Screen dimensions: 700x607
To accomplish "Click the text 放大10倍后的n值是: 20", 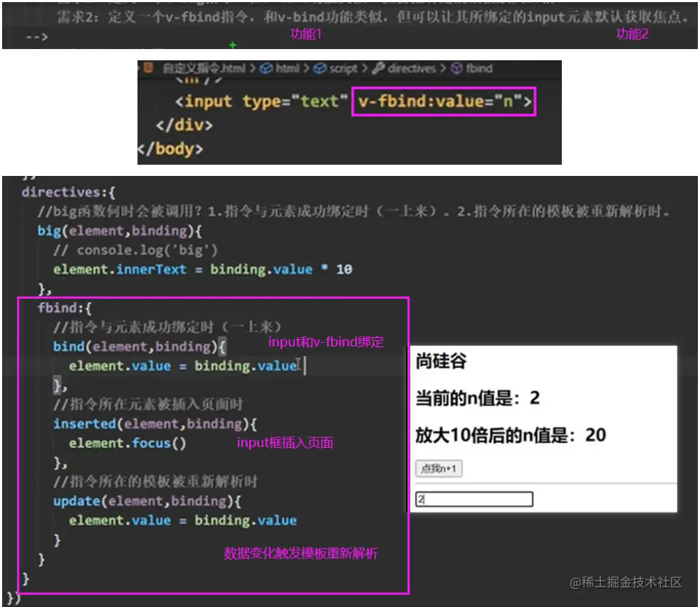I will 511,435.
